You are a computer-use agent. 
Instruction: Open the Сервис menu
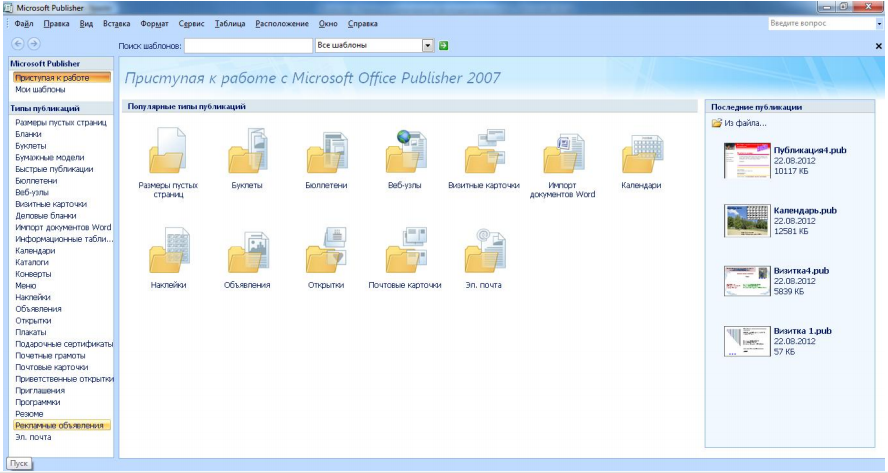[x=191, y=24]
